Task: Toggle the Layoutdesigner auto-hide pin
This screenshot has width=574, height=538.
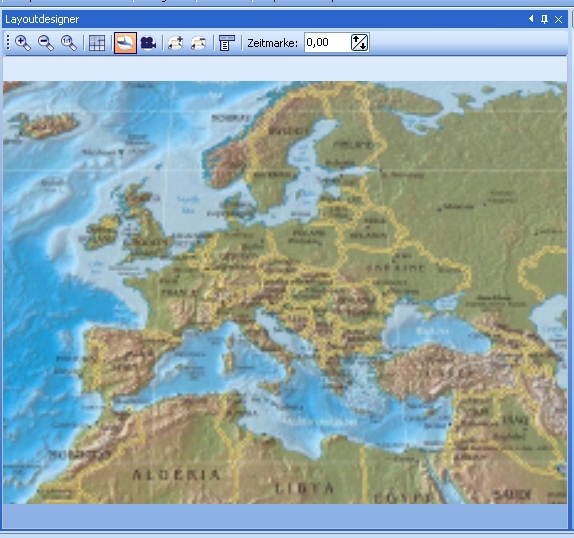Action: pos(544,19)
